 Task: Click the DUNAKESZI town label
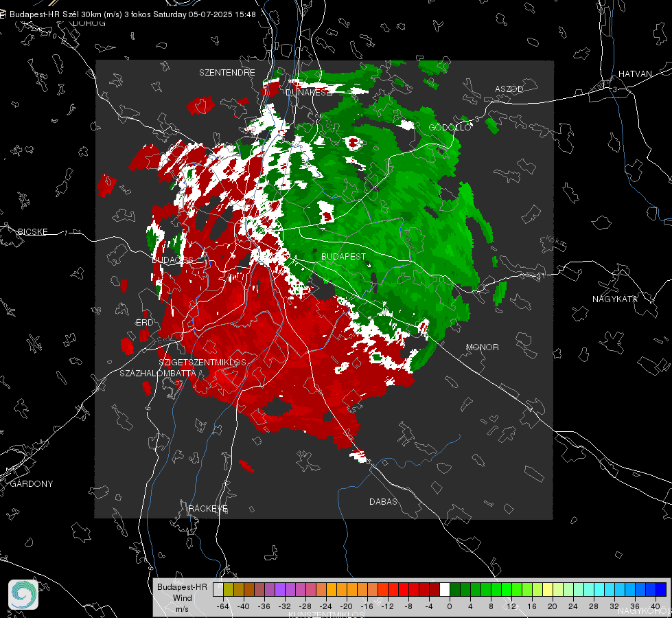click(308, 92)
